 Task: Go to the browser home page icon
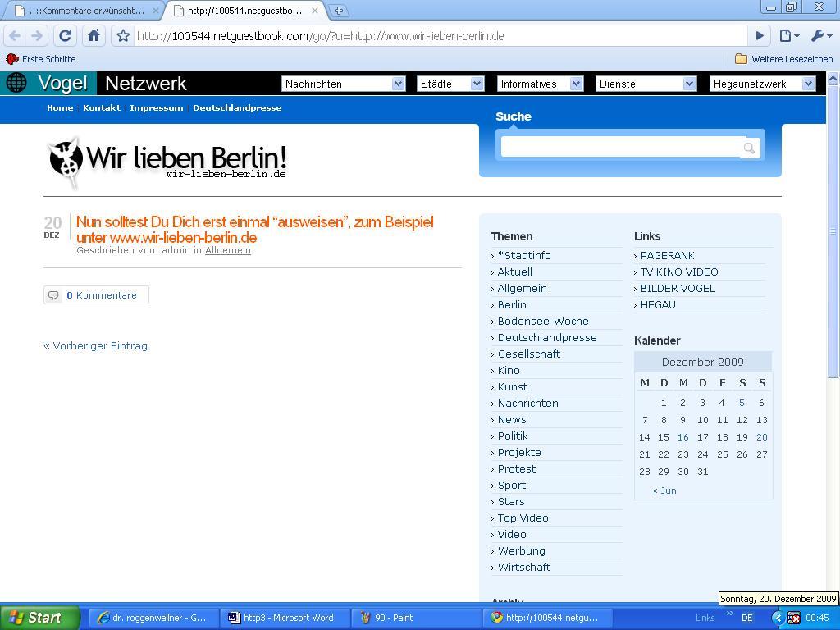[x=94, y=35]
